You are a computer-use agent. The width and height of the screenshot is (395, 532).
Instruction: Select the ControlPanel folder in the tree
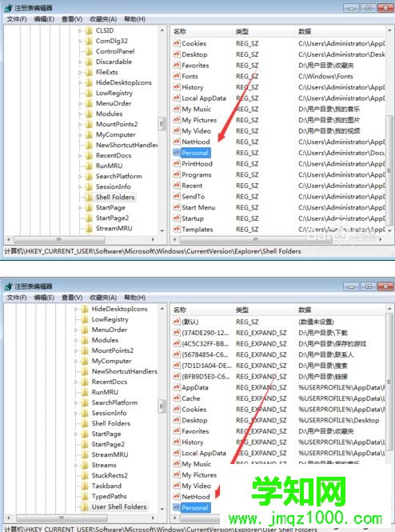(x=115, y=51)
